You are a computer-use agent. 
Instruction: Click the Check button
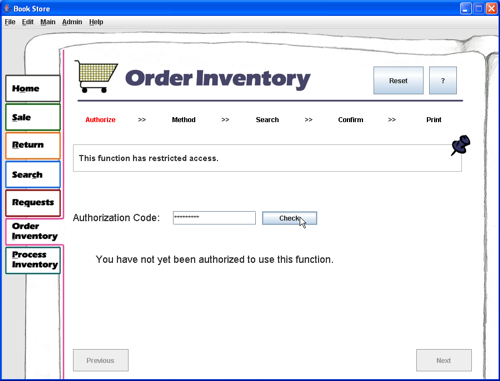(x=289, y=218)
